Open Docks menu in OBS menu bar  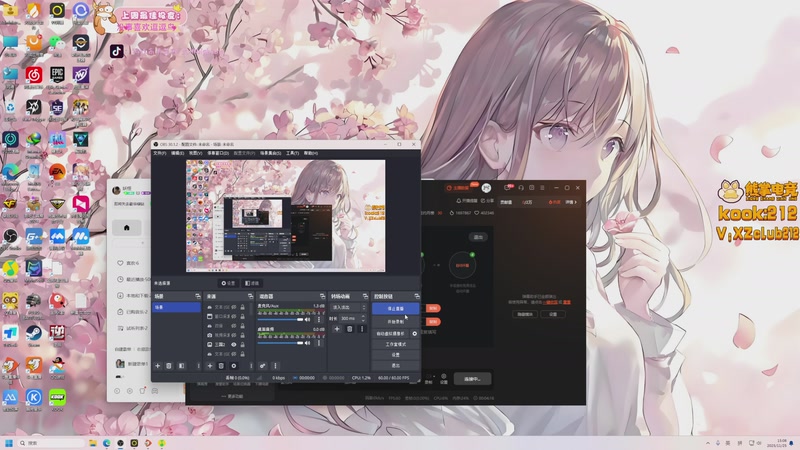coord(218,153)
